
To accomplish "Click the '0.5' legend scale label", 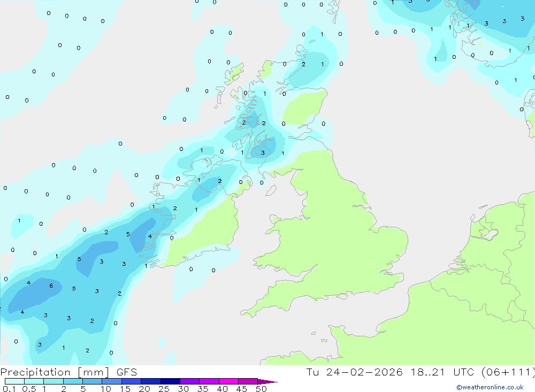I will point(29,389).
